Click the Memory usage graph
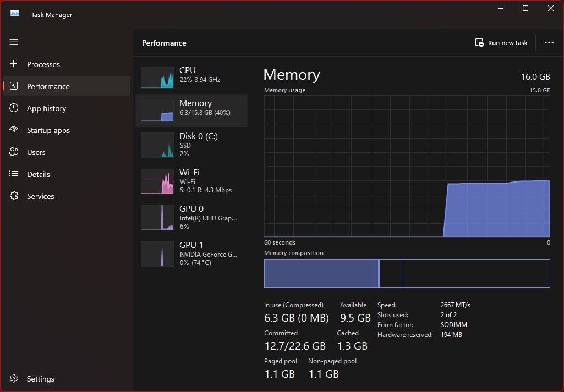Screen dimensions: 564x392 click(x=407, y=166)
